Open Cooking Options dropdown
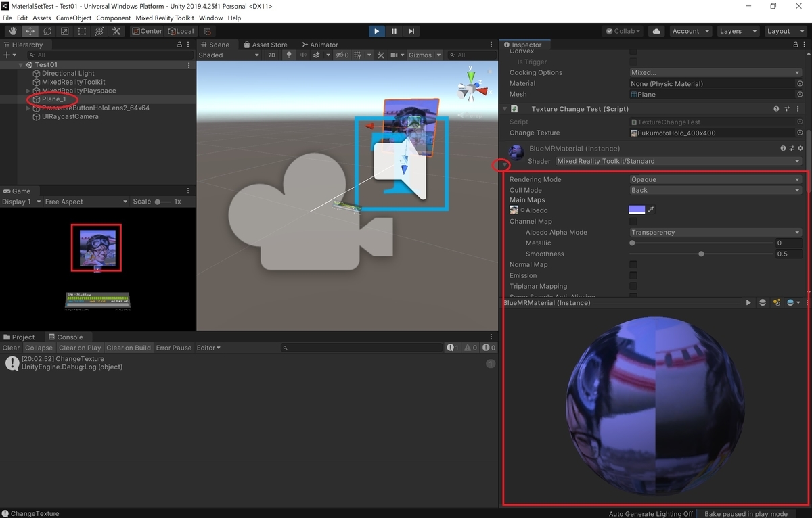812x518 pixels. coord(715,73)
